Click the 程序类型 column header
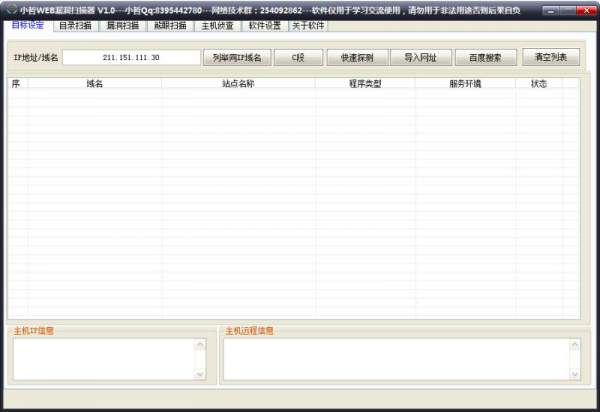Image resolution: width=600 pixels, height=412 pixels. (365, 83)
